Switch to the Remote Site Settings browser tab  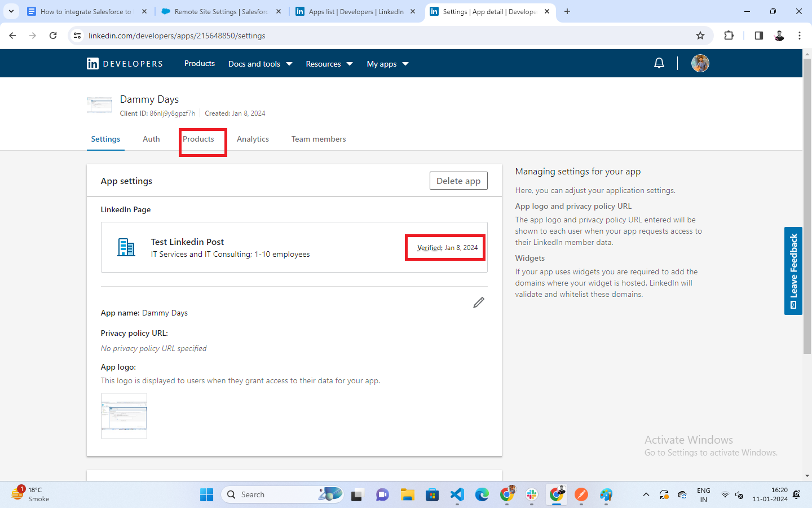point(221,11)
